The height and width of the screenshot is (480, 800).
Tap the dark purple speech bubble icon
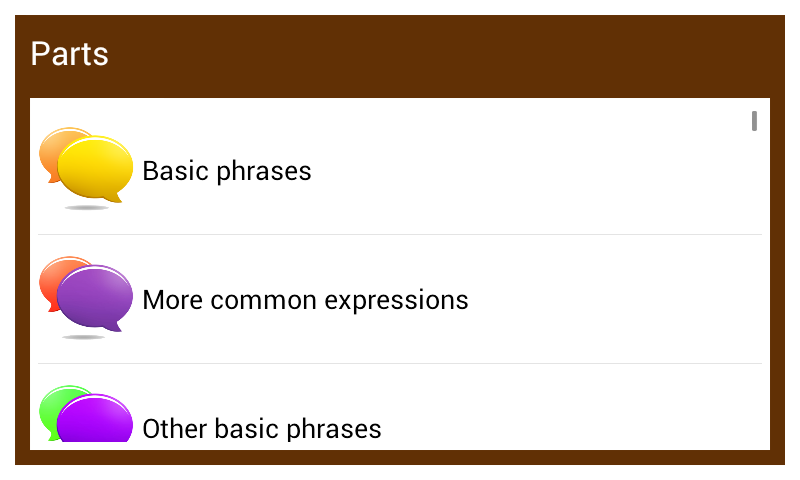pyautogui.click(x=96, y=297)
